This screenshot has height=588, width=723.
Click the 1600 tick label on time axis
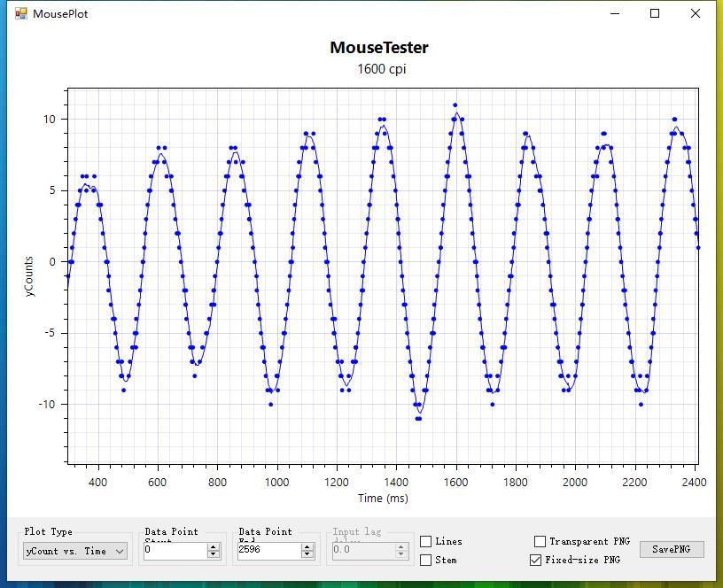pyautogui.click(x=456, y=483)
